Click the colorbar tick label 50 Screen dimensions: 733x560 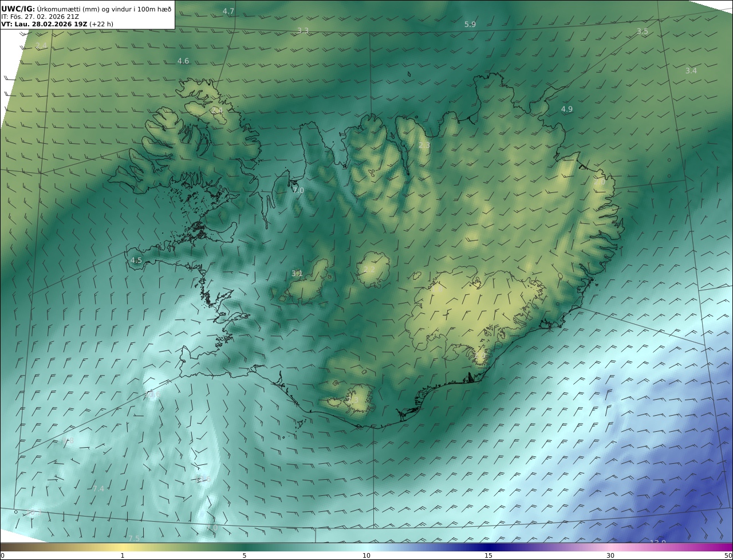coord(728,555)
